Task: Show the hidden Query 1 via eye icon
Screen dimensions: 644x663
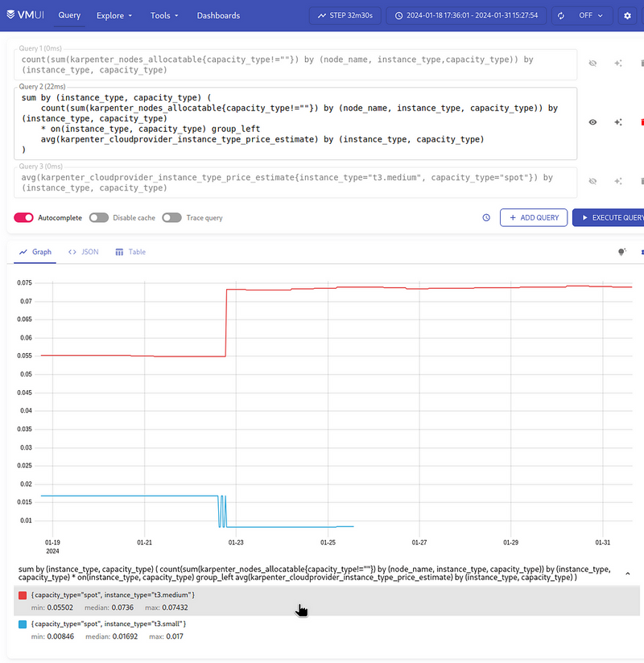Action: [x=592, y=63]
